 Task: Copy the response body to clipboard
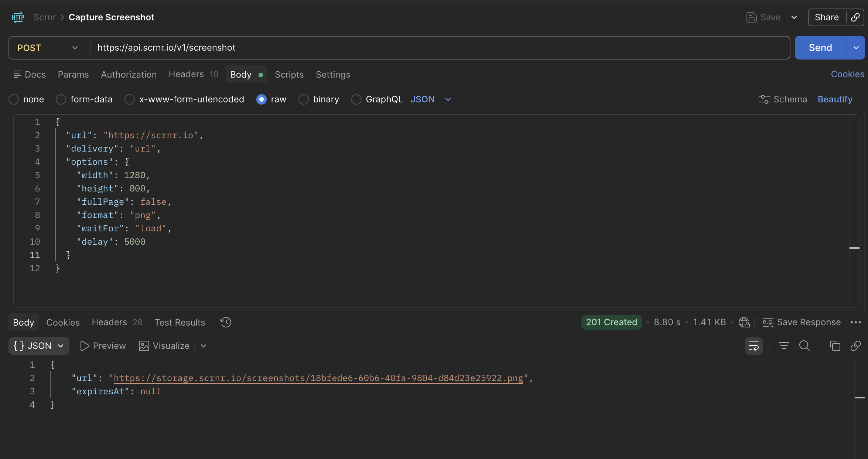835,346
